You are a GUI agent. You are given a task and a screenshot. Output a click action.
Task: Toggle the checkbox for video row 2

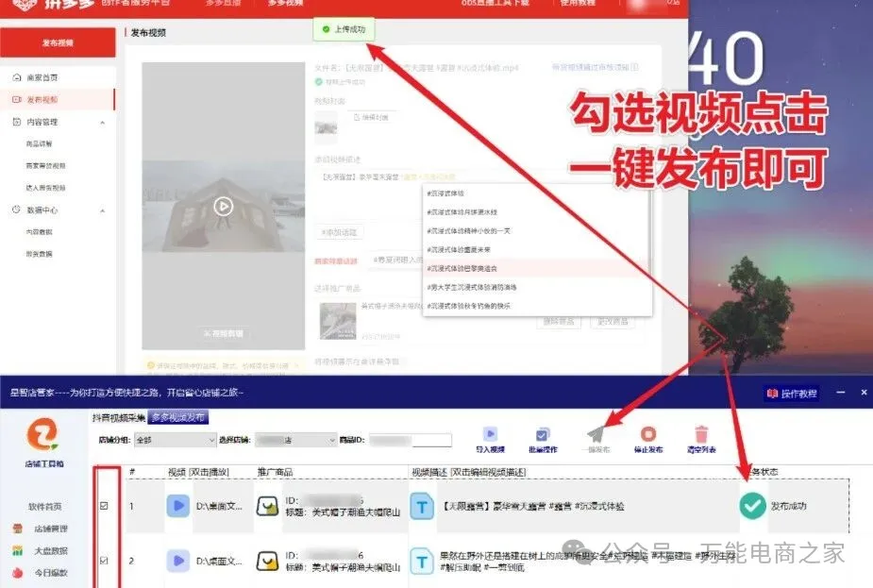(104, 561)
